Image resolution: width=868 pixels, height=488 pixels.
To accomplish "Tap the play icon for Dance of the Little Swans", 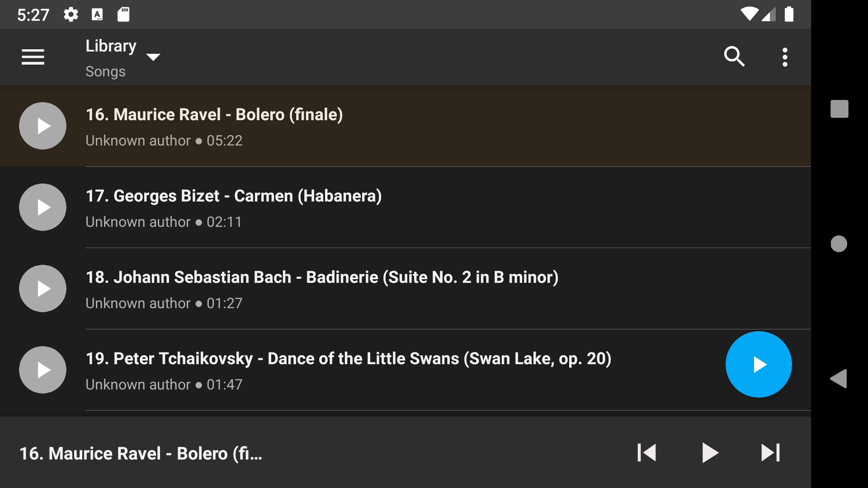I will (x=42, y=370).
